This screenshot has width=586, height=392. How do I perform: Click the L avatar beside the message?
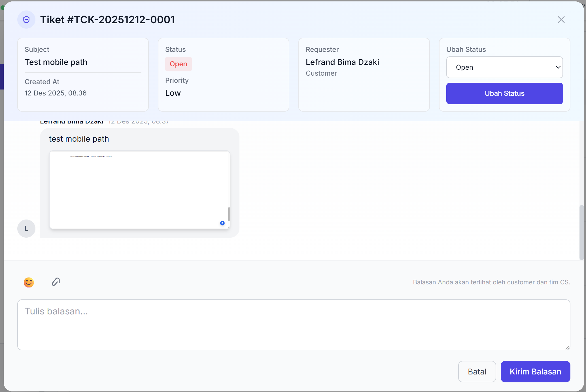point(26,228)
